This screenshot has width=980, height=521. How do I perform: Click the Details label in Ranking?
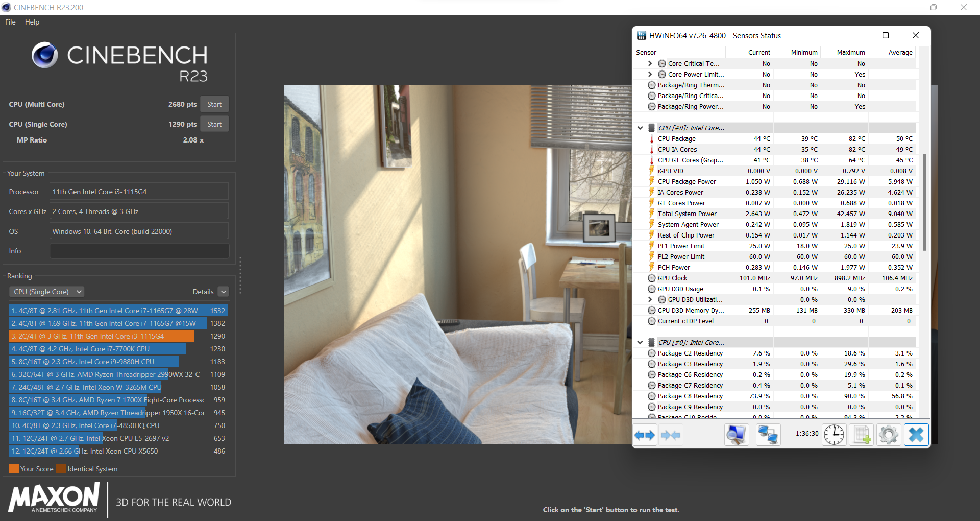(203, 292)
